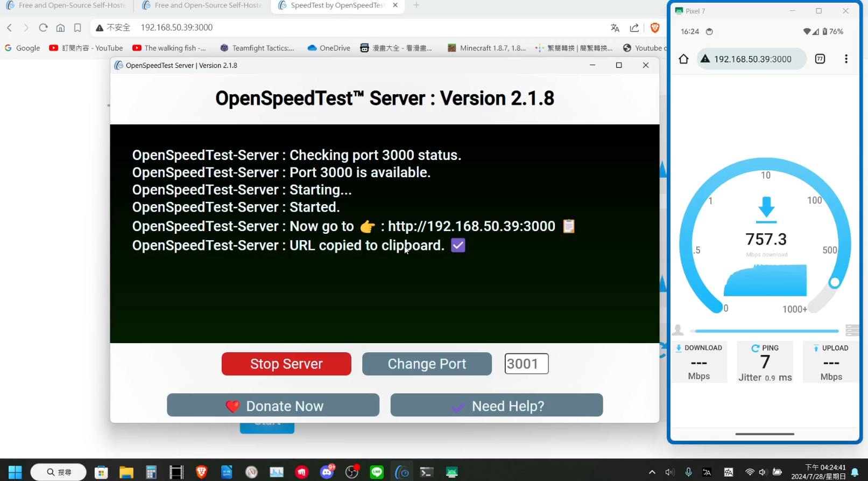Show hidden system tray icons

pos(652,472)
